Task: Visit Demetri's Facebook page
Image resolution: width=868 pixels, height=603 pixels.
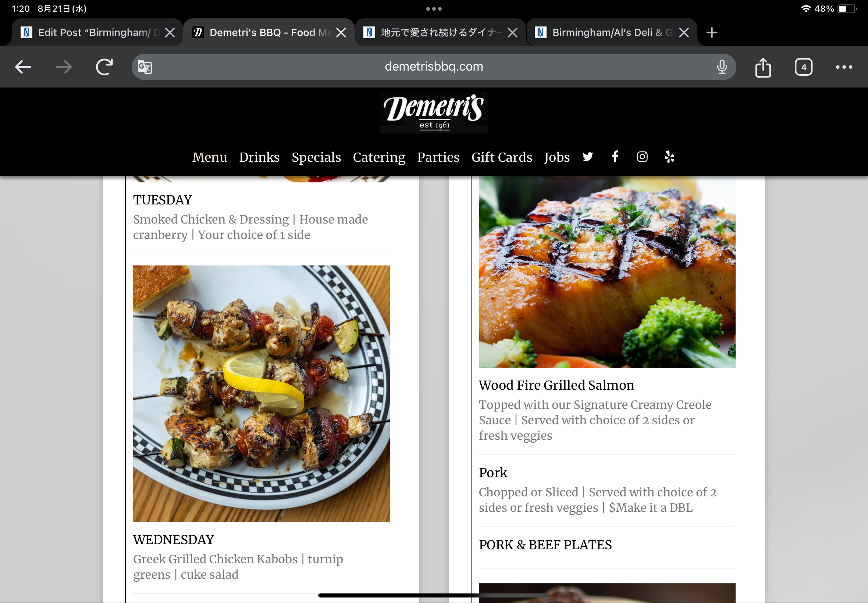Action: pos(615,156)
